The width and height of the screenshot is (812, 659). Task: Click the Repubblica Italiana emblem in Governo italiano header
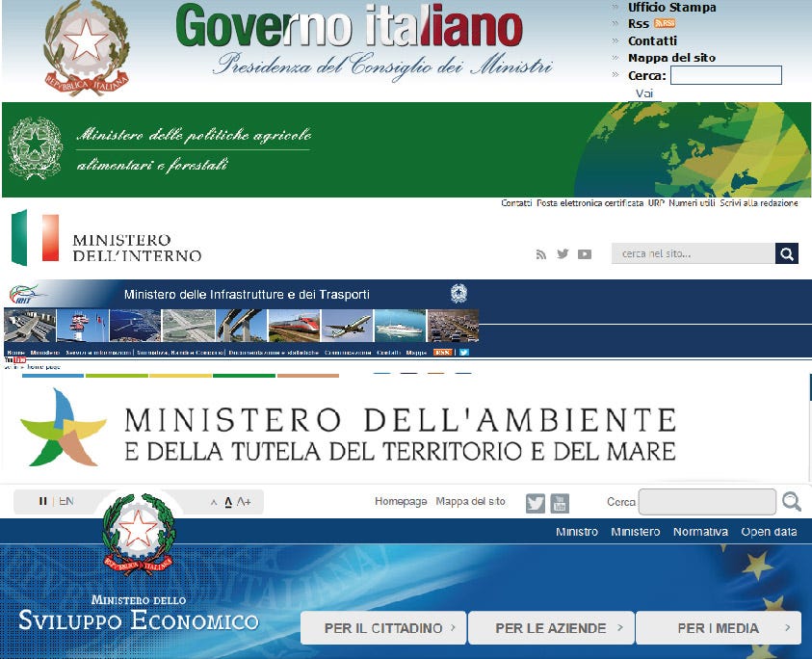87,49
